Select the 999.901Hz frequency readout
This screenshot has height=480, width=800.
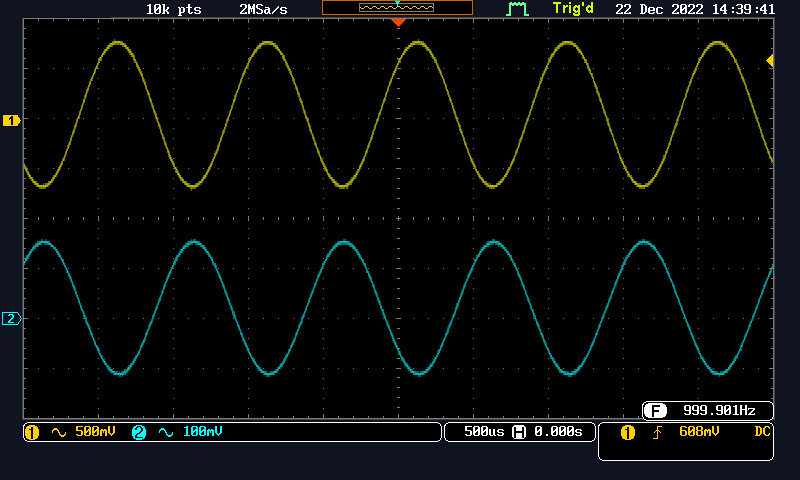coord(719,410)
